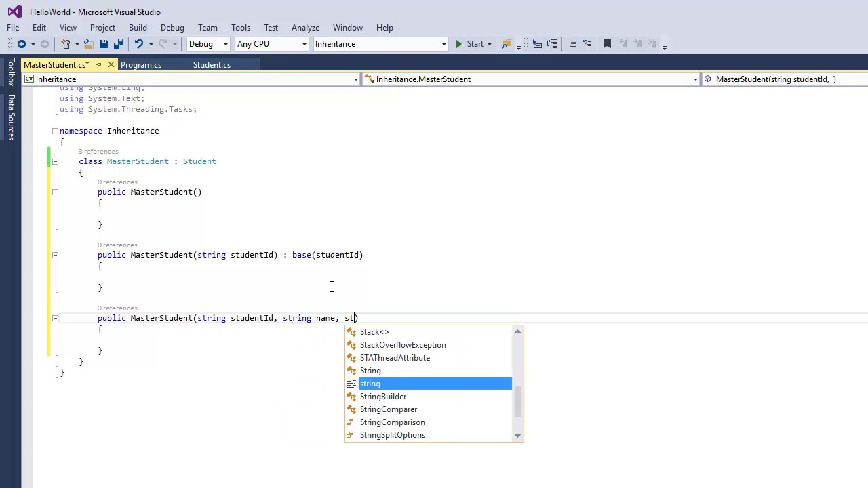Open the Undo history dropdown arrow
Screen dimensions: 868x488
[150, 44]
